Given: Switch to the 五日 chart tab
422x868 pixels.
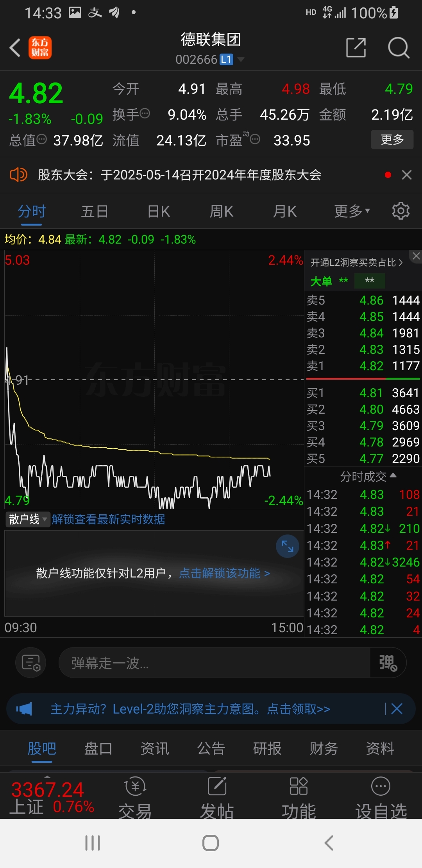Looking at the screenshot, I should (x=95, y=212).
